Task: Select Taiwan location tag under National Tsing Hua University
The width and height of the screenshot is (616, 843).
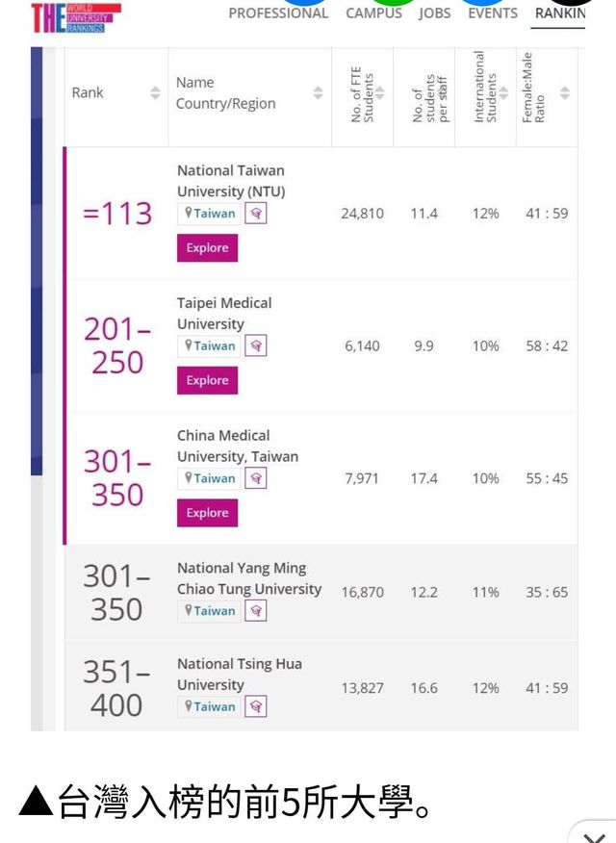Action: [x=210, y=706]
